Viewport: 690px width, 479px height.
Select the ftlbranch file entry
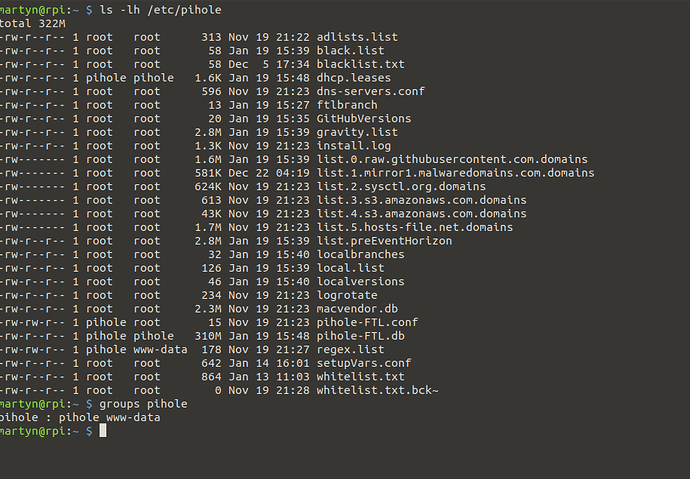(347, 105)
